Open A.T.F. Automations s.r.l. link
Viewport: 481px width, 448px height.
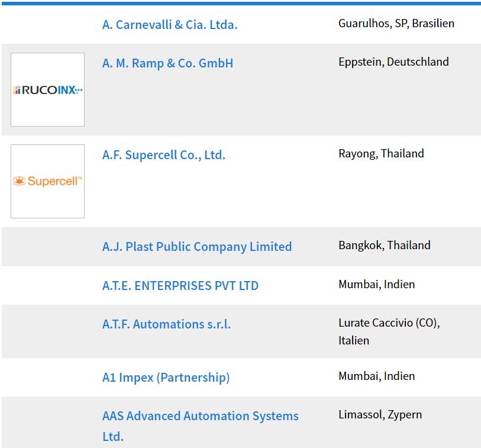pyautogui.click(x=166, y=324)
